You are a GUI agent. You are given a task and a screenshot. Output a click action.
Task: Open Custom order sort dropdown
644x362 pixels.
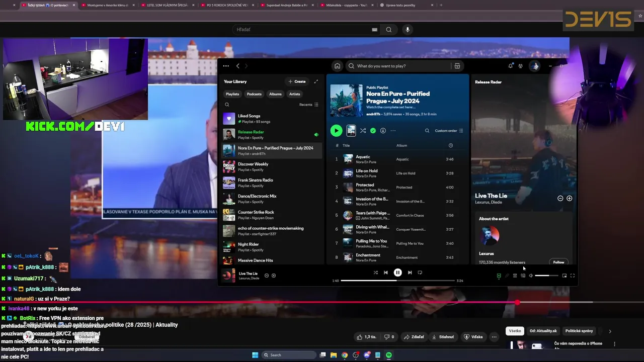[449, 131]
